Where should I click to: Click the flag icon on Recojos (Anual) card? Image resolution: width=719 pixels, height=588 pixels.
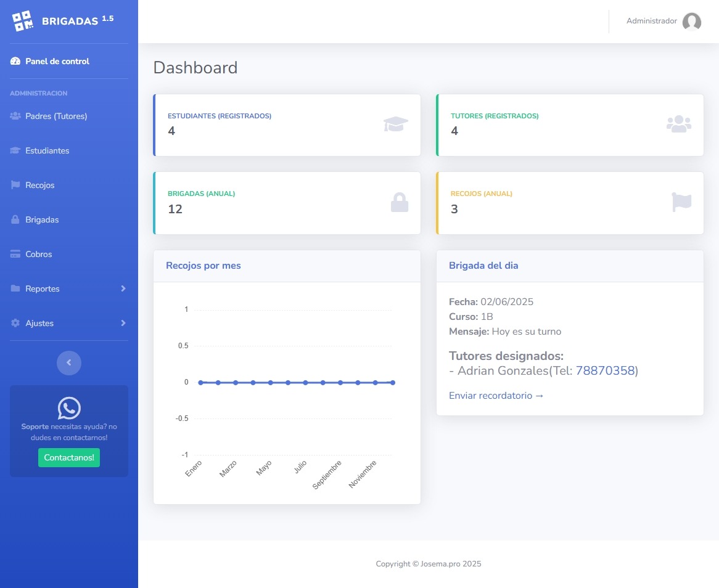pyautogui.click(x=681, y=201)
